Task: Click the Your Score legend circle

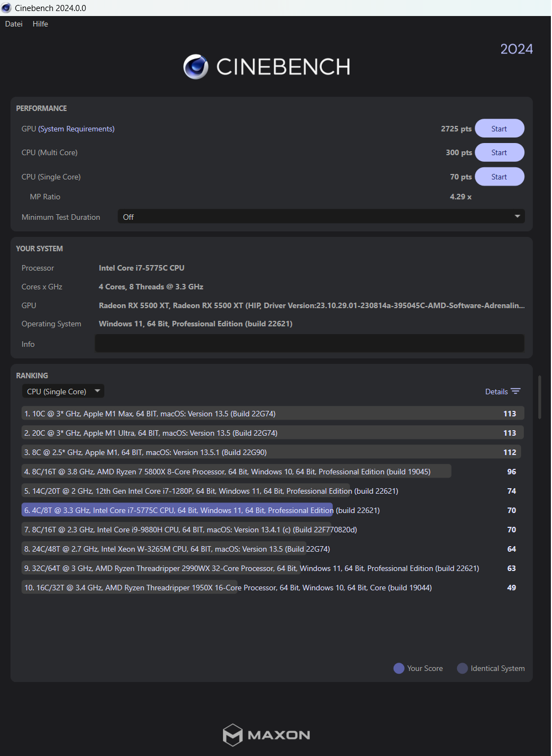Action: pyautogui.click(x=399, y=668)
